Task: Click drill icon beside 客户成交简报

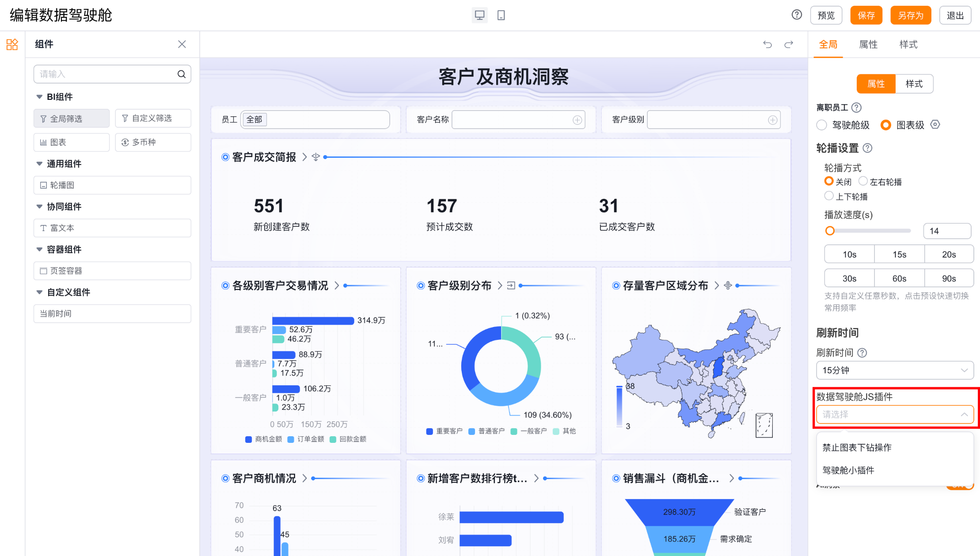Action: [315, 157]
